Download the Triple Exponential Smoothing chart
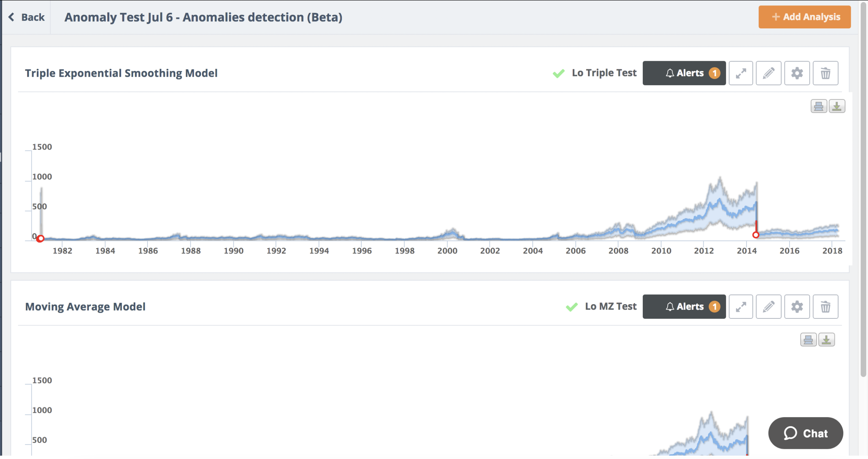The width and height of the screenshot is (868, 459). point(837,106)
